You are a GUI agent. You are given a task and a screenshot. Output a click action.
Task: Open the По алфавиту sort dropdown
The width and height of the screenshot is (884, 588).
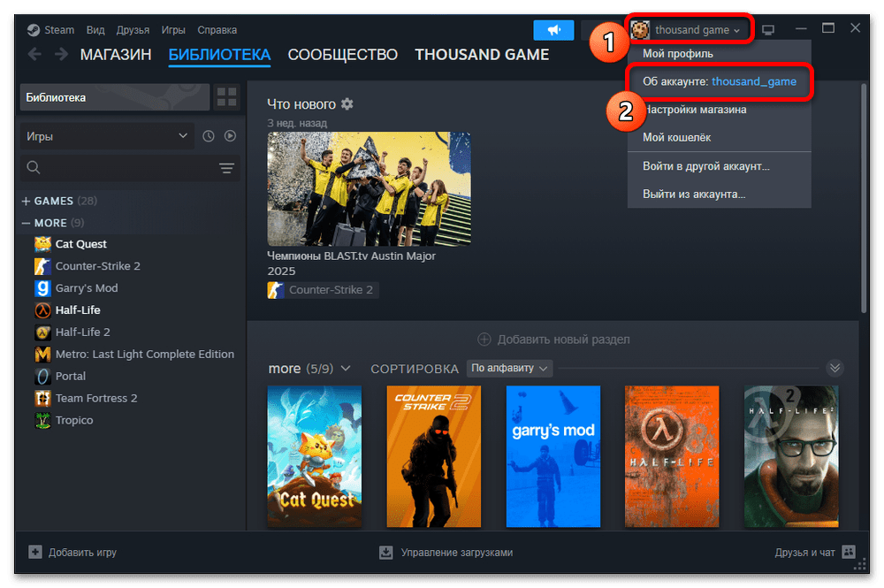510,368
